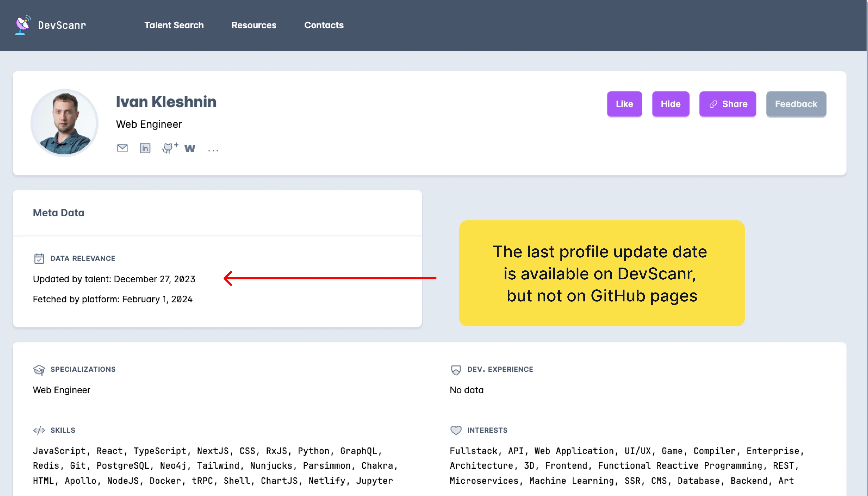
Task: Click the link icon in Share button
Action: [x=713, y=104]
